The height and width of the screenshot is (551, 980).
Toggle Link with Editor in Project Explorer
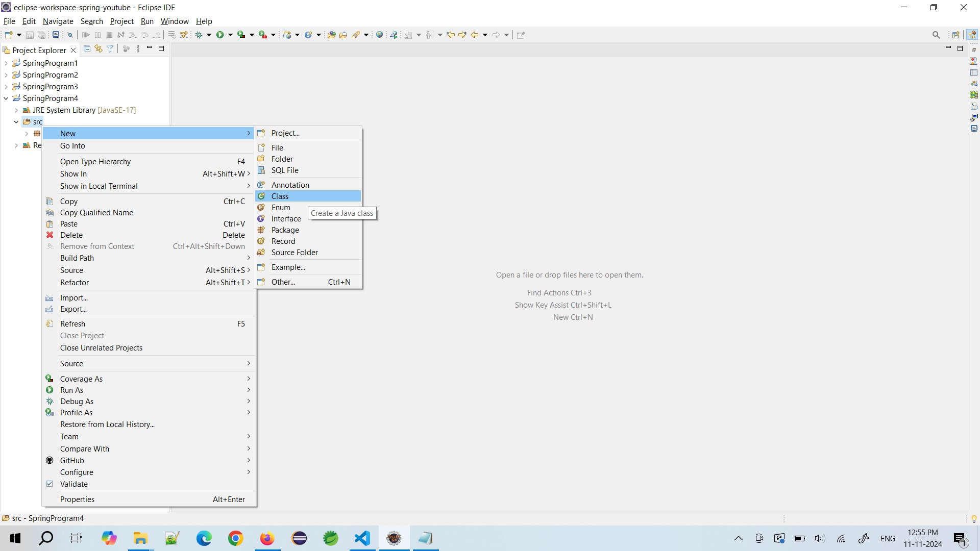99,49
